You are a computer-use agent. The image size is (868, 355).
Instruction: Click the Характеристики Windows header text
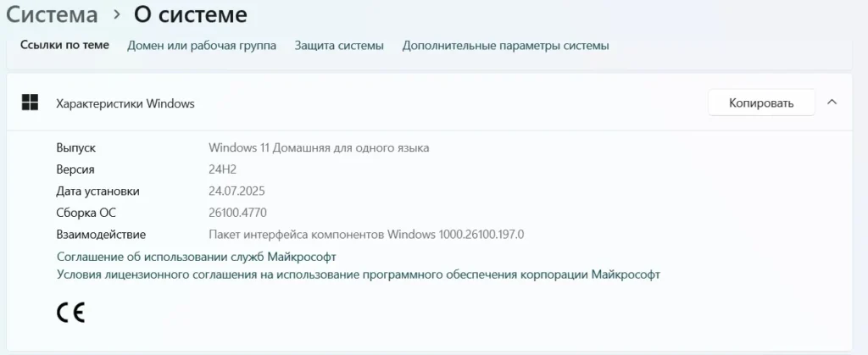125,103
